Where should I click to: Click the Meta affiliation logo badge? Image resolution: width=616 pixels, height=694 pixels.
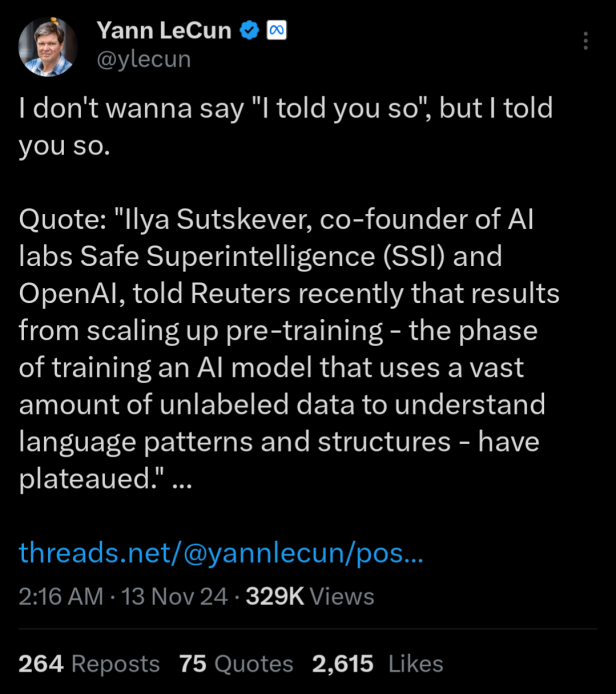[x=276, y=31]
